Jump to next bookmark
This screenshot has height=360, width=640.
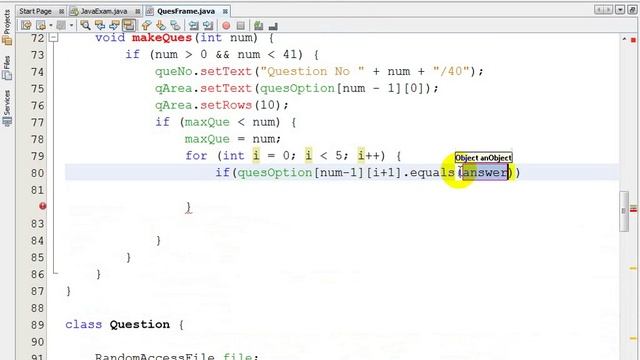pos(161,26)
